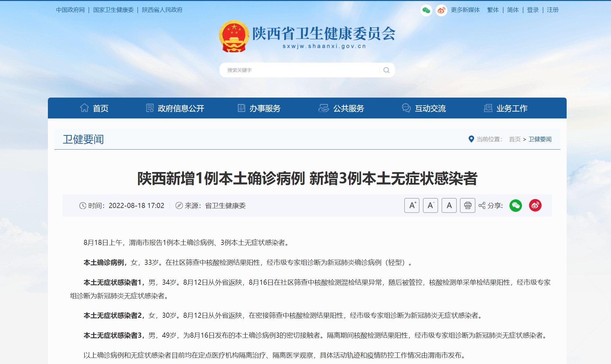
Task: Decrease font size with A- button
Action: pyautogui.click(x=430, y=205)
